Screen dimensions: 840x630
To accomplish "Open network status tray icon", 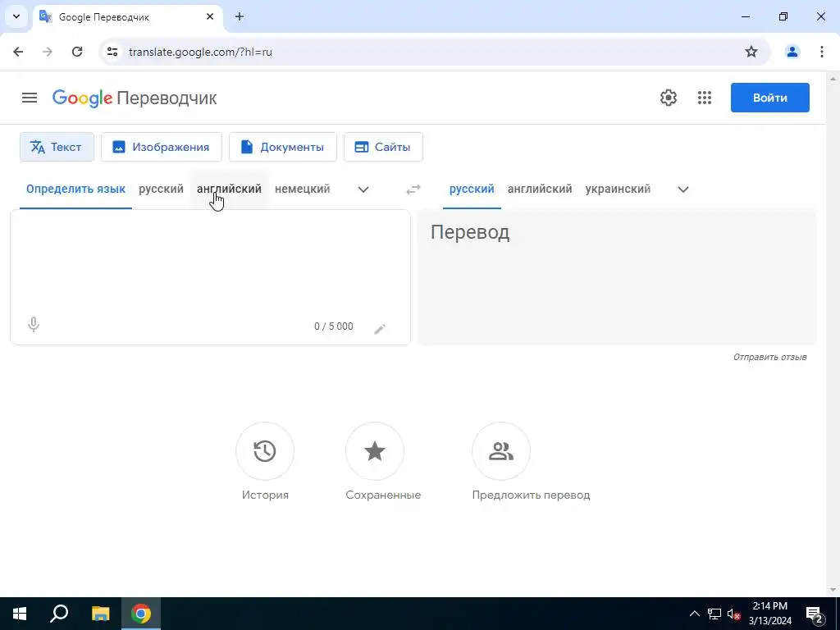I will click(x=714, y=614).
